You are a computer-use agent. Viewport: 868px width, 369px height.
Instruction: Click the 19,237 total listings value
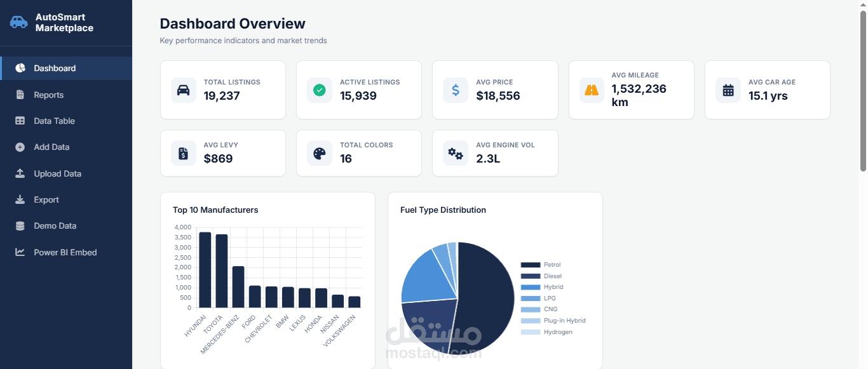[x=222, y=96]
